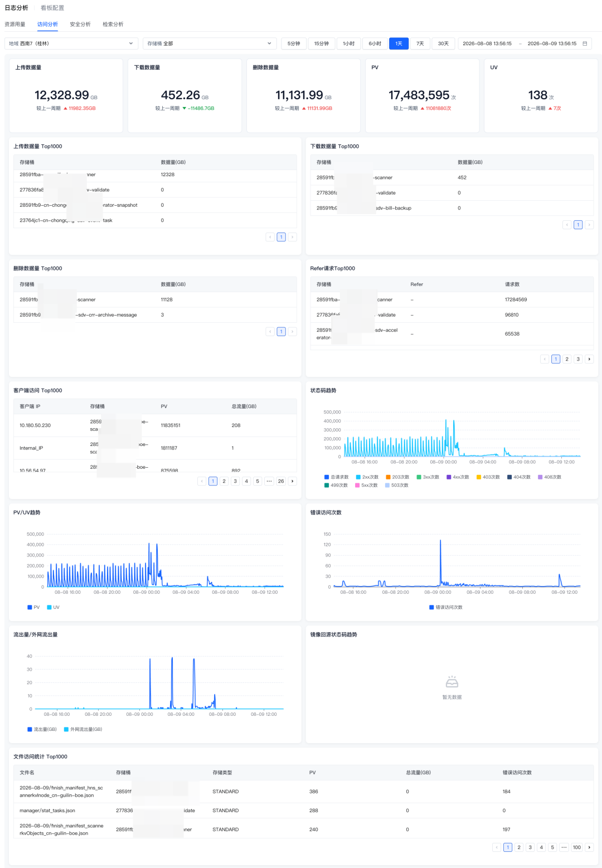The height and width of the screenshot is (868, 602).
Task: Open the 存储桶 全部 dropdown
Action: pyautogui.click(x=210, y=43)
